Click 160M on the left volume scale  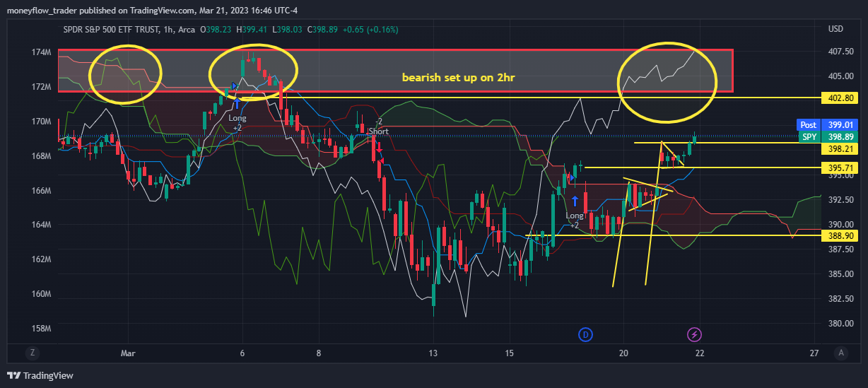[x=41, y=294]
